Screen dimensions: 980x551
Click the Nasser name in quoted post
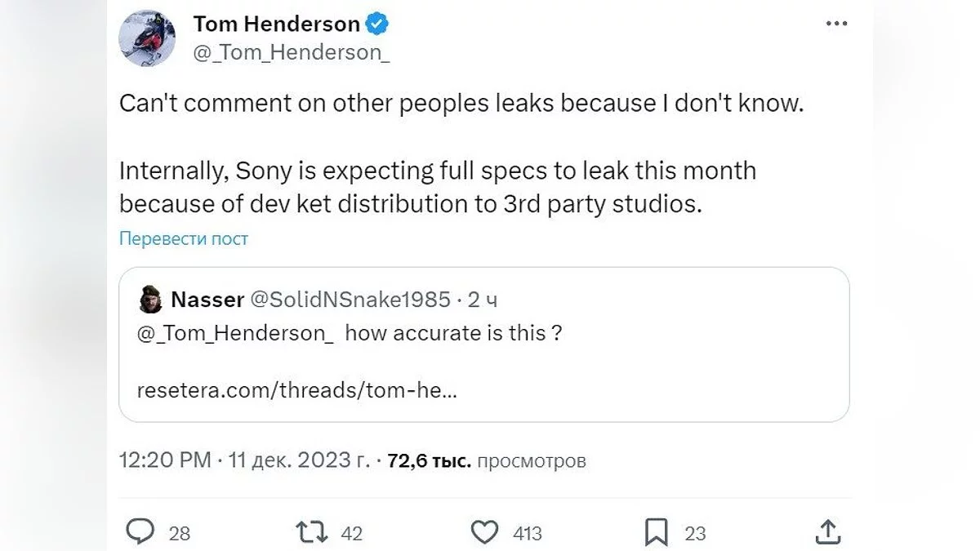tap(207, 300)
